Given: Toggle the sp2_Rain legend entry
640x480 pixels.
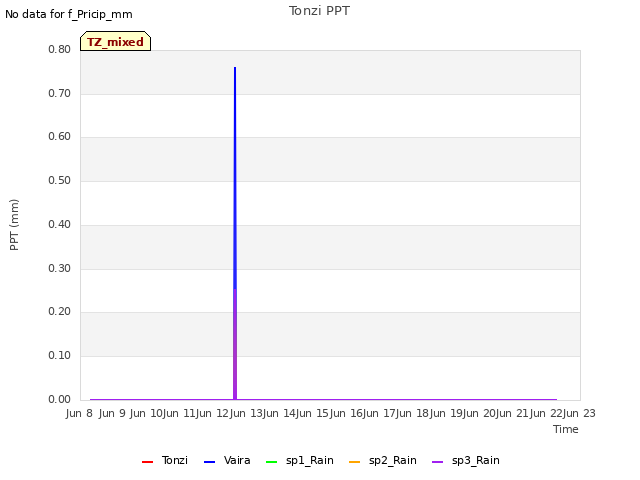Looking at the screenshot, I should [383, 460].
